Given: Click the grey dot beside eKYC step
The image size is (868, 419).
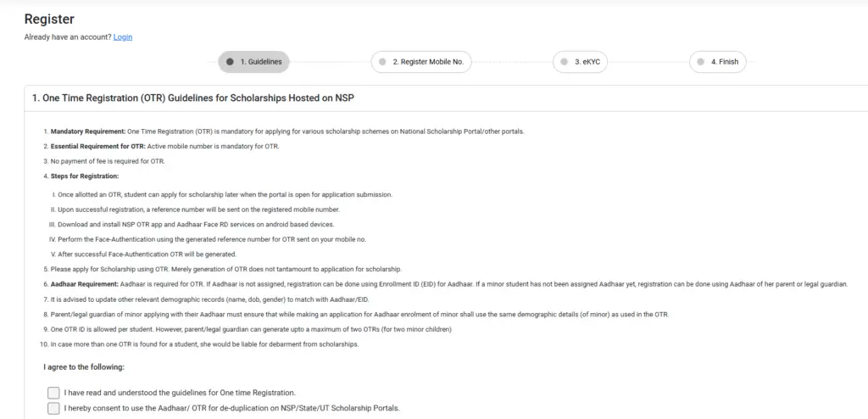Looking at the screenshot, I should pyautogui.click(x=565, y=62).
